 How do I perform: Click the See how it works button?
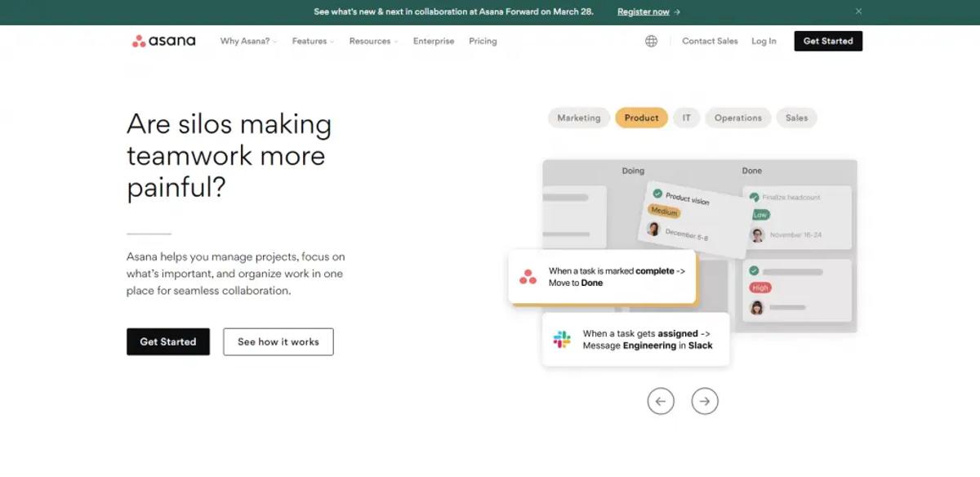coord(278,341)
